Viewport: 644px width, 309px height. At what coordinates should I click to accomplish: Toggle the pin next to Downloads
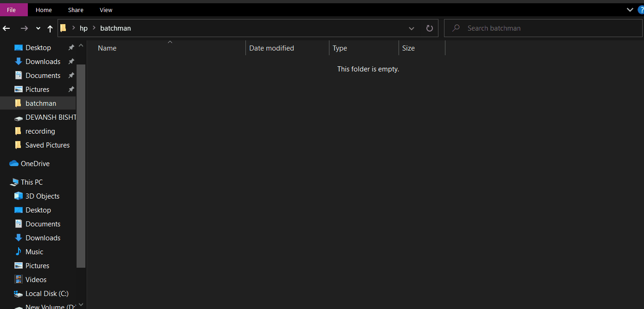71,62
